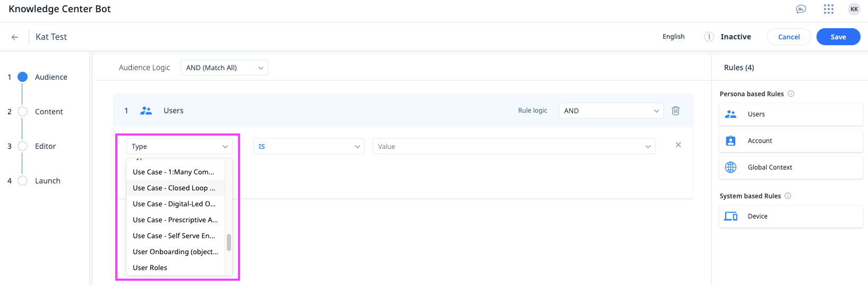Add Account rule from Rules panel
The image size is (868, 285).
(791, 141)
